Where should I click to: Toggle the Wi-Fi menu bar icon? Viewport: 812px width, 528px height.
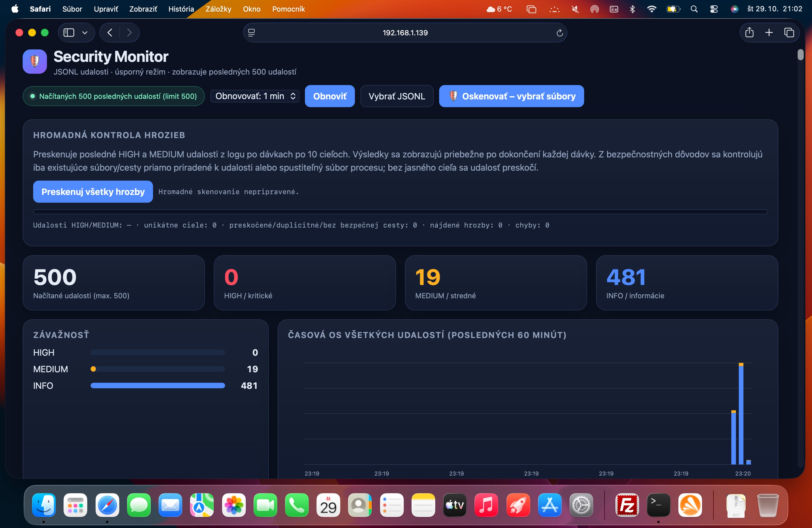point(652,9)
